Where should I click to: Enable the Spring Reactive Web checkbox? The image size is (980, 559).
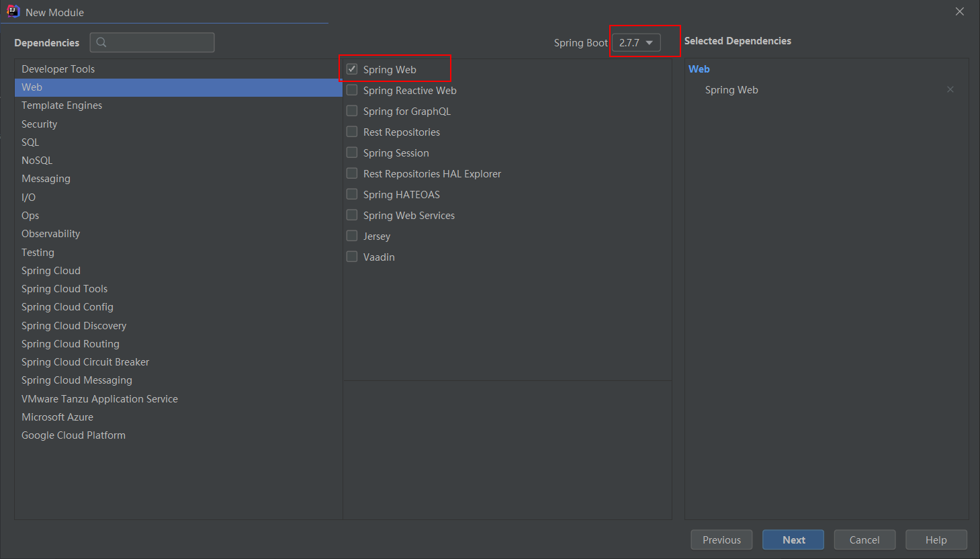point(352,90)
